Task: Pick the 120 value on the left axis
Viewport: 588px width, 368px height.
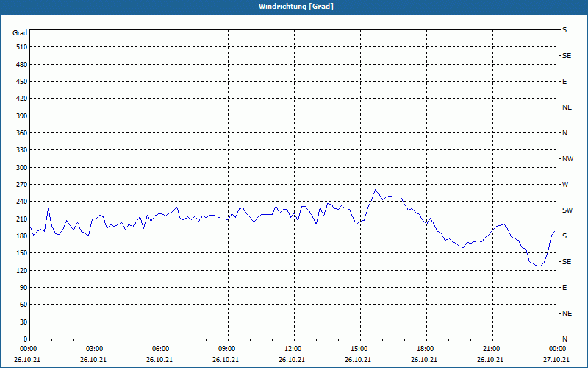Action: pyautogui.click(x=22, y=270)
